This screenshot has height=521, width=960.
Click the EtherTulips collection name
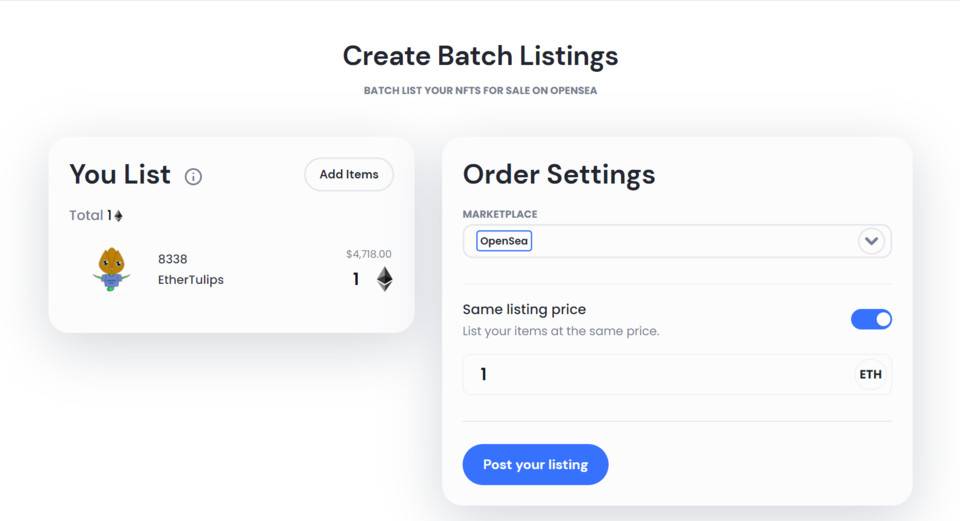tap(190, 280)
